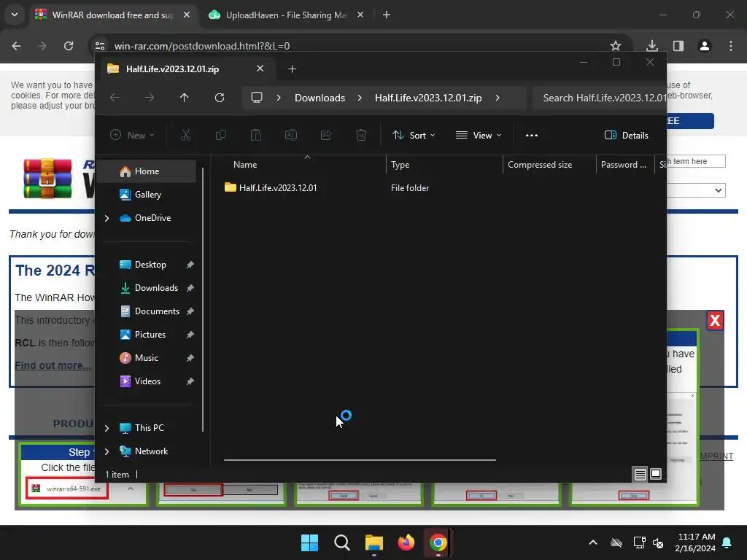Open a new Chrome tab
Screen dimensions: 747x560
coord(387,15)
